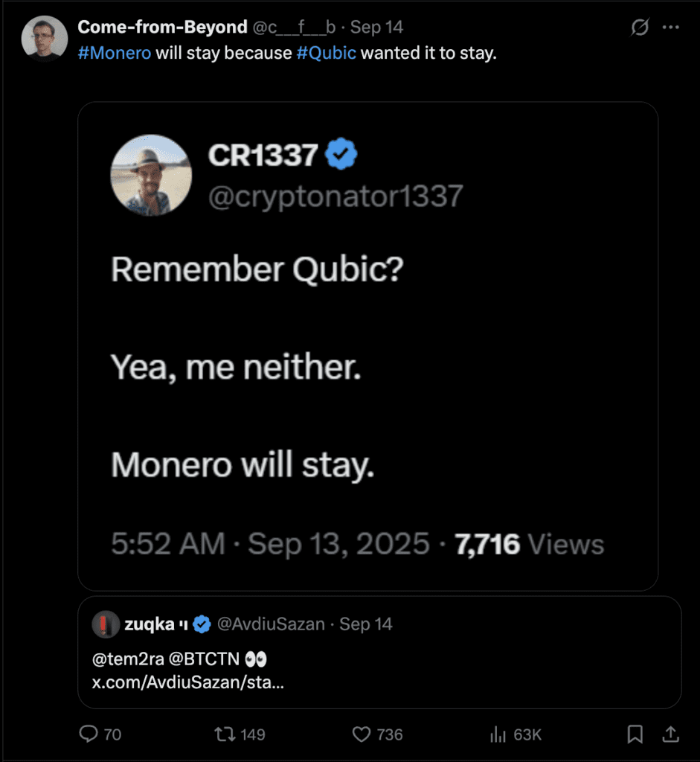Image resolution: width=700 pixels, height=762 pixels.
Task: Share the post via upload icon
Action: tap(670, 734)
